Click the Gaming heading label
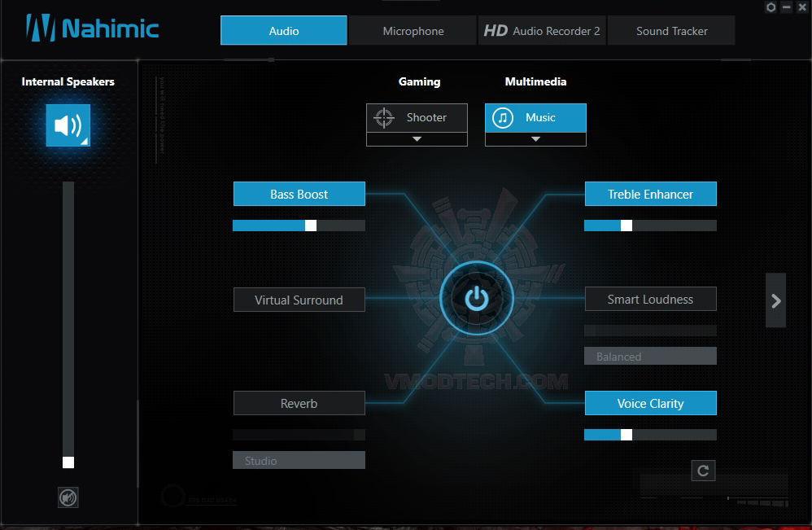This screenshot has width=812, height=530. tap(420, 81)
